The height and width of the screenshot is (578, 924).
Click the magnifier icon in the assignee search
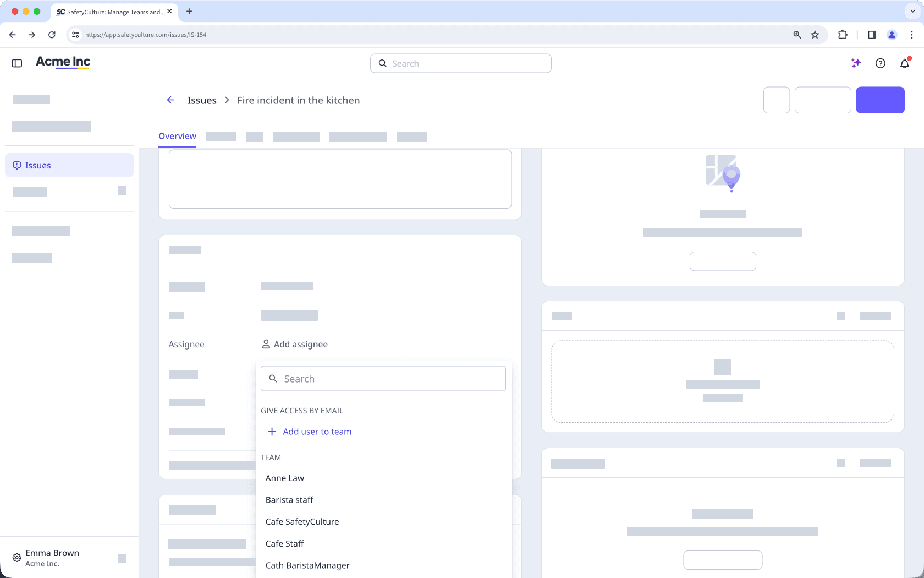coord(273,378)
